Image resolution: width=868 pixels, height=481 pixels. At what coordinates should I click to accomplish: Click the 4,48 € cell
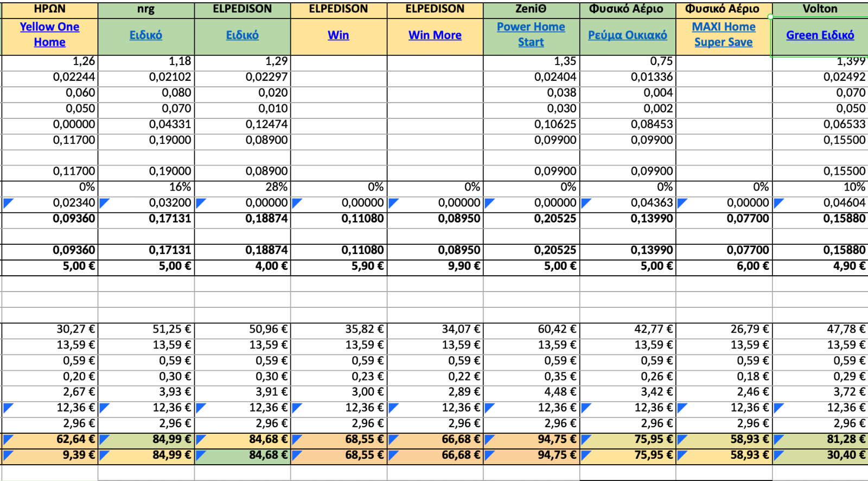coord(531,393)
